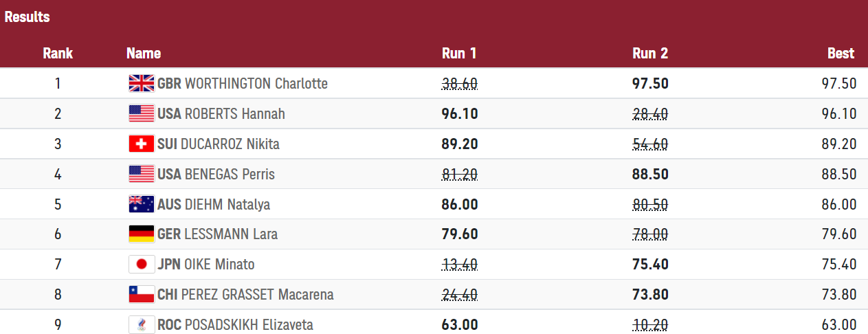Click the Run 2 column header

650,54
